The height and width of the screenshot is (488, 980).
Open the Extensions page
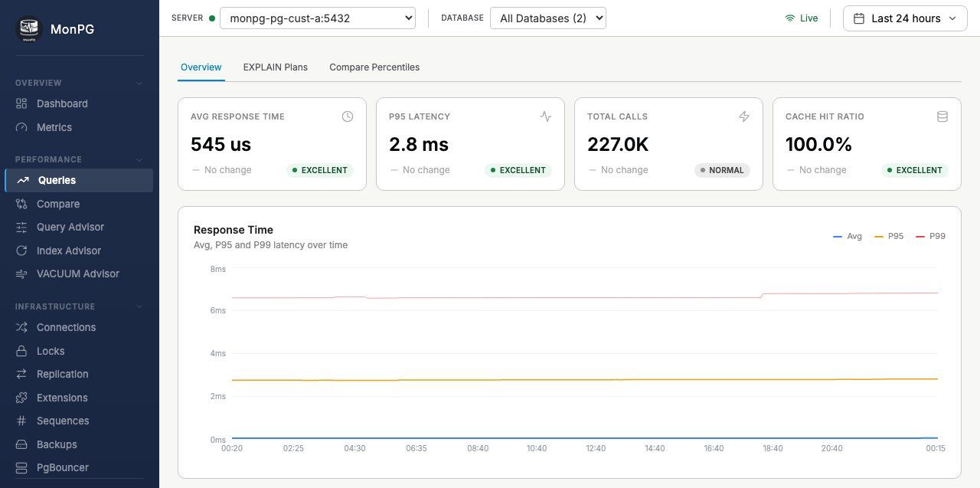click(x=79, y=398)
